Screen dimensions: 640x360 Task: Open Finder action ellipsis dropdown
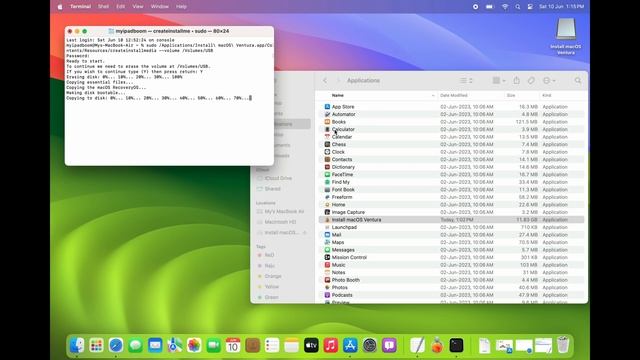pyautogui.click(x=549, y=80)
